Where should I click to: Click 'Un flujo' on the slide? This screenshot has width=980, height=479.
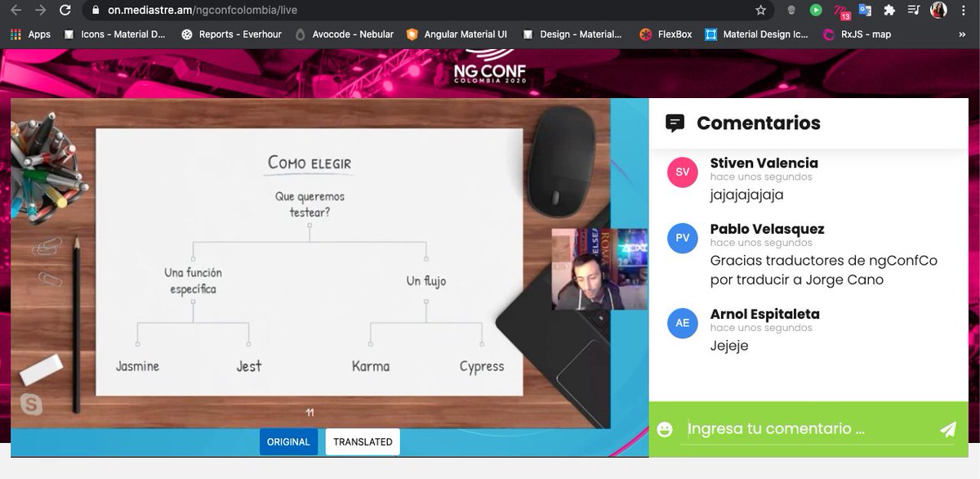pos(426,281)
